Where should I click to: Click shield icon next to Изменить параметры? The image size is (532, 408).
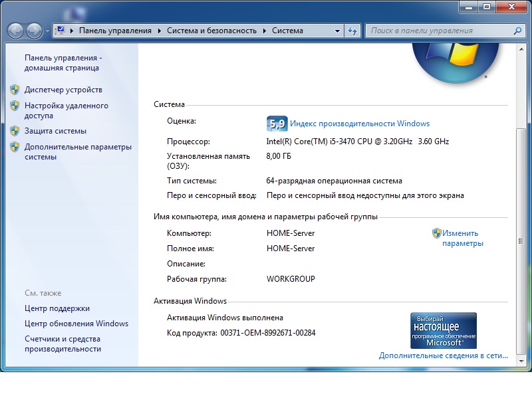[x=436, y=233]
